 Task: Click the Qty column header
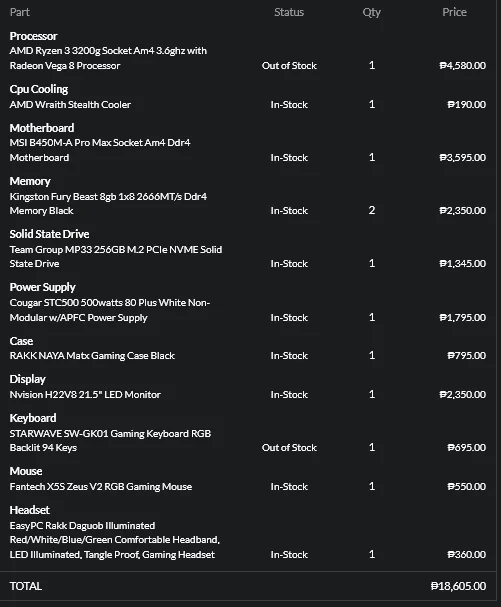click(x=371, y=12)
